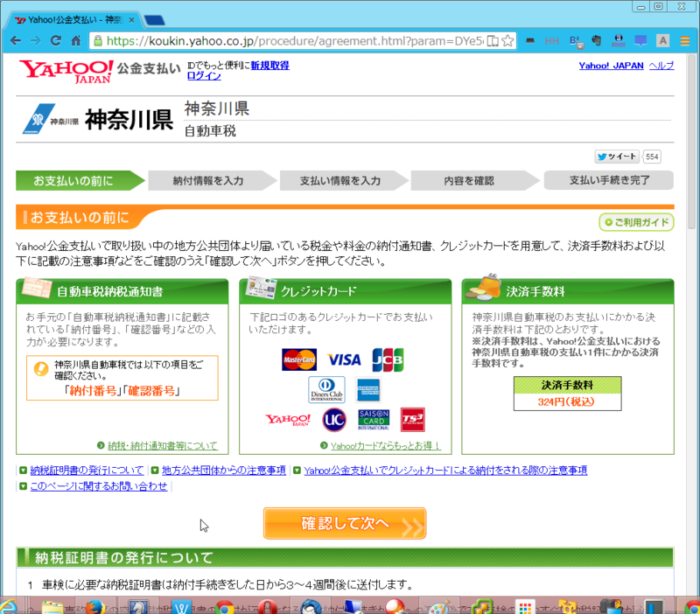Go back to the previous page
The height and width of the screenshot is (614, 700).
16,41
